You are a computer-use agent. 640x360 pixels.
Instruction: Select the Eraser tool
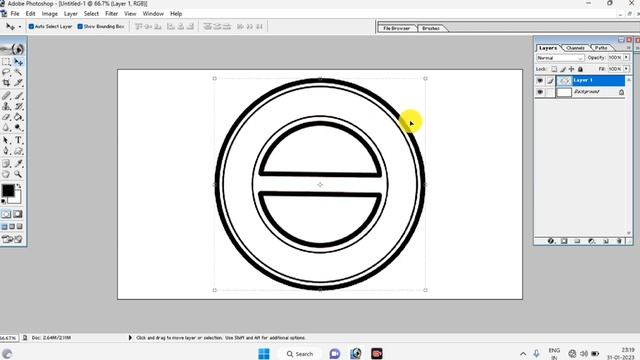point(6,117)
